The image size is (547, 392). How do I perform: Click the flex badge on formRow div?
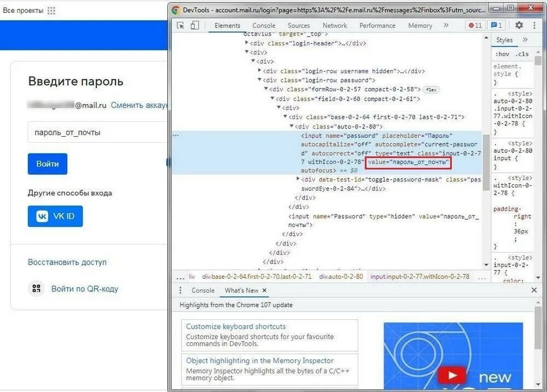431,90
